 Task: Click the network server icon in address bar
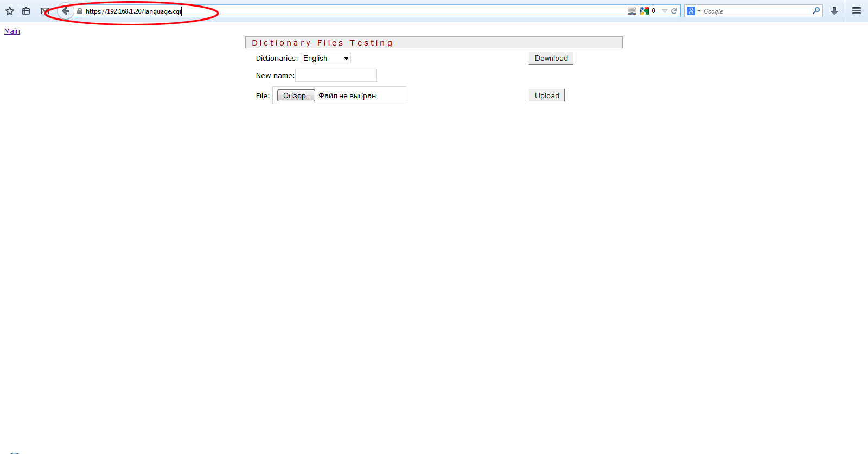pos(632,11)
